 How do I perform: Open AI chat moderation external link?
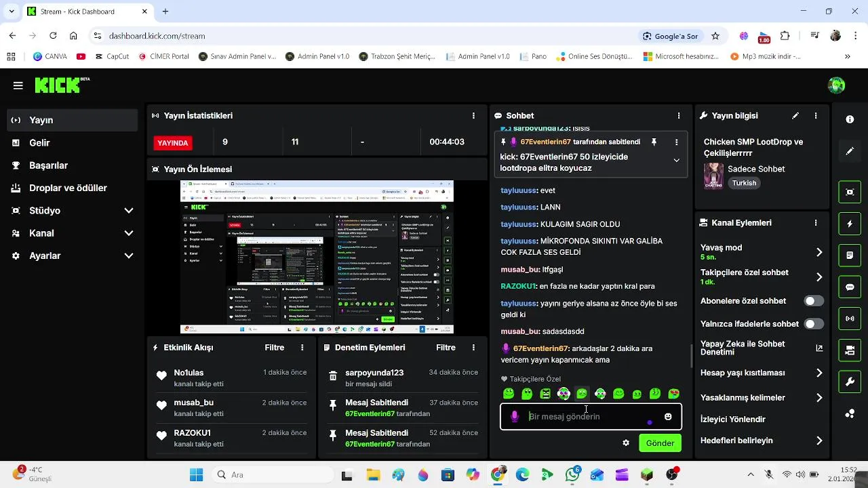coord(819,348)
